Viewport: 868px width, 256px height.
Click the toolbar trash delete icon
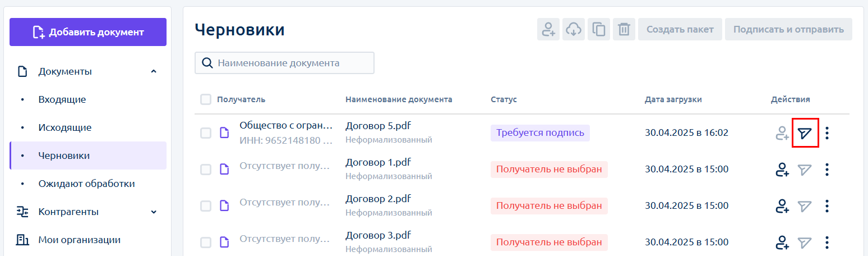pos(624,29)
